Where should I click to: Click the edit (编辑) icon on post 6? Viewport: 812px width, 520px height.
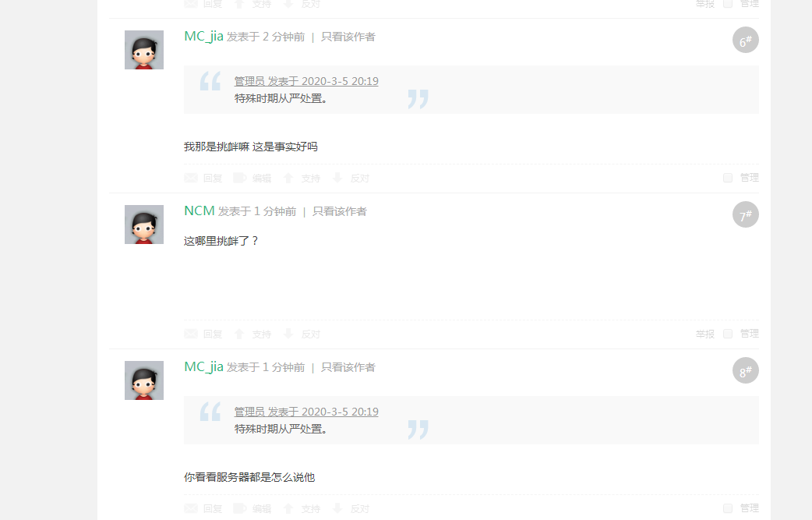pos(240,178)
